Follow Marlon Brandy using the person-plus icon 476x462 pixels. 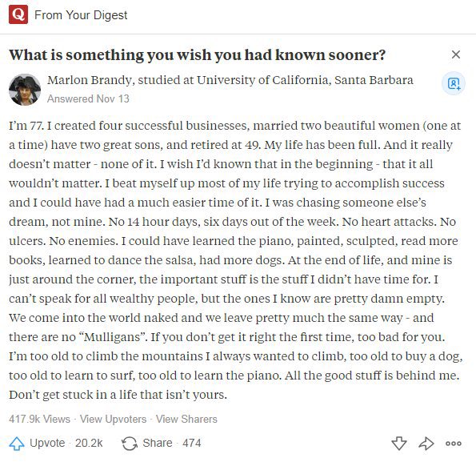click(454, 83)
